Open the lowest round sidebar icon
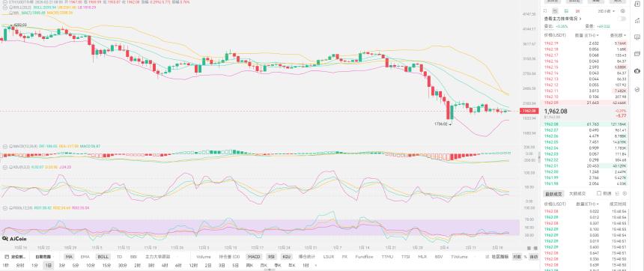 coord(637,88)
